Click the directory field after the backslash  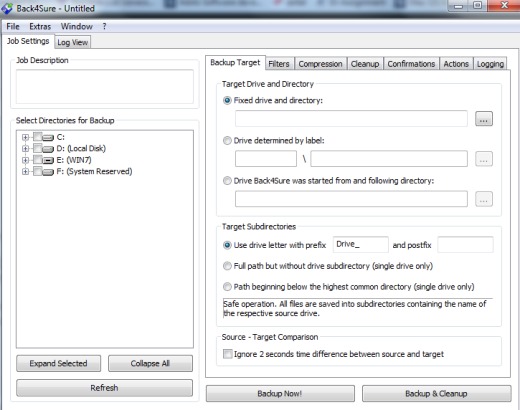pyautogui.click(x=389, y=159)
